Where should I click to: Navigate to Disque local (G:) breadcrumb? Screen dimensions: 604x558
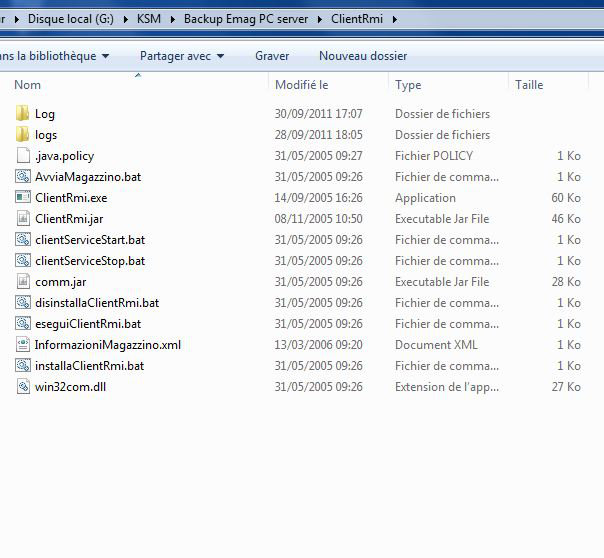point(71,19)
